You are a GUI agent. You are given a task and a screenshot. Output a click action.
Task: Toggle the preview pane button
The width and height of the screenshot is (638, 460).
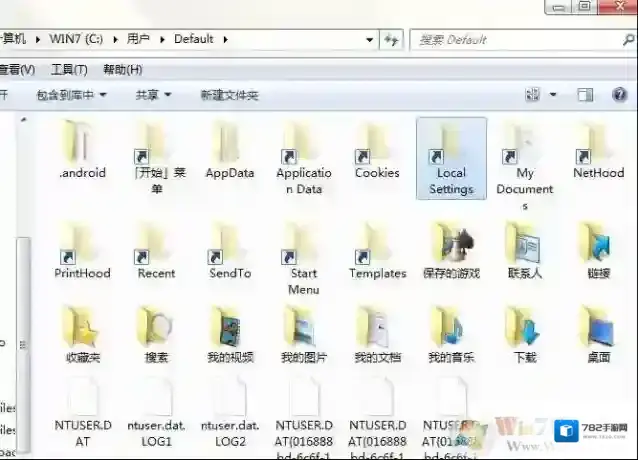click(586, 95)
